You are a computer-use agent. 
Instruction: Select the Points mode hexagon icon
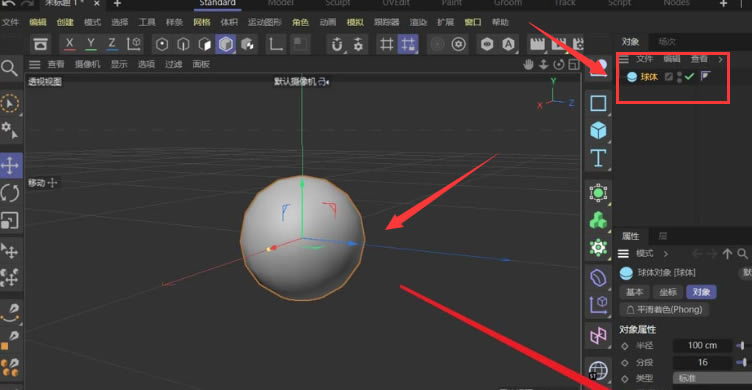tap(162, 45)
